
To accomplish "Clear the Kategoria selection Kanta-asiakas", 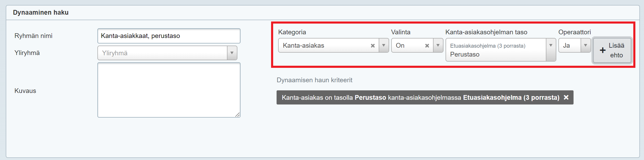I will [373, 46].
